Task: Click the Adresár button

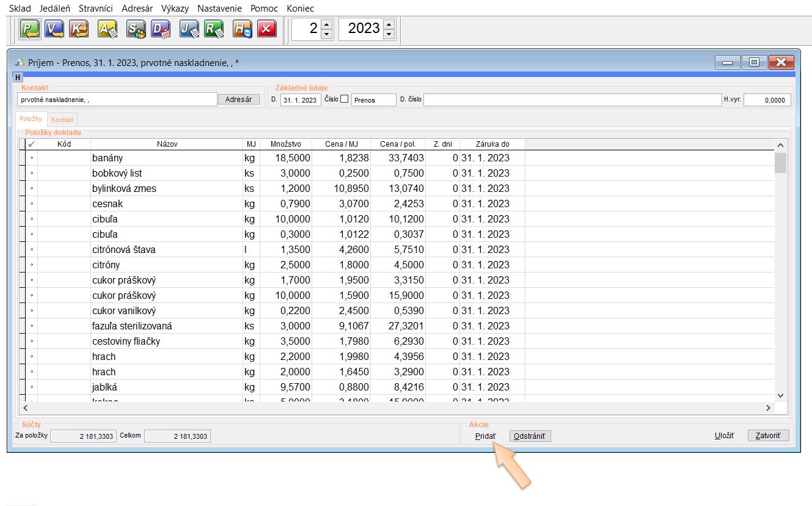Action: tap(239, 100)
